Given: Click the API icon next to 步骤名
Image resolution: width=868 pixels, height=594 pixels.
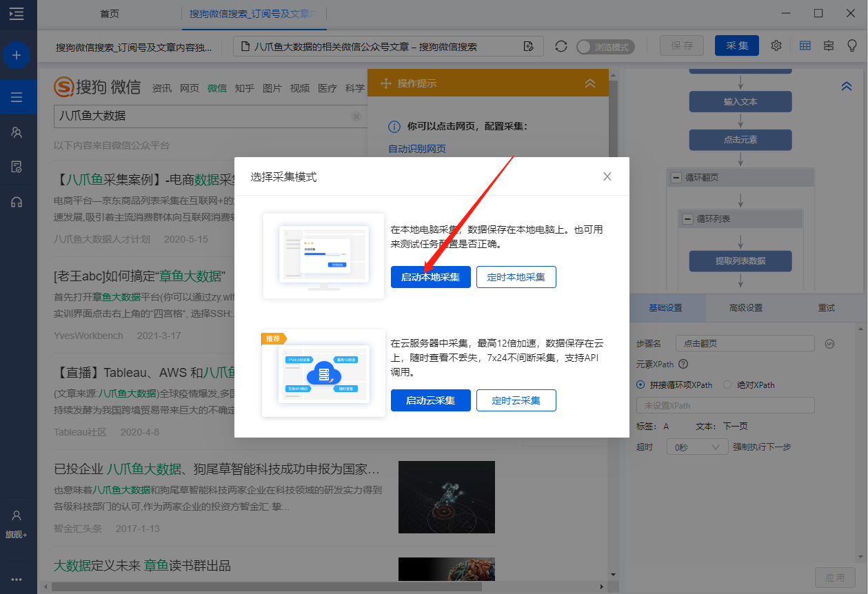Looking at the screenshot, I should (x=830, y=343).
